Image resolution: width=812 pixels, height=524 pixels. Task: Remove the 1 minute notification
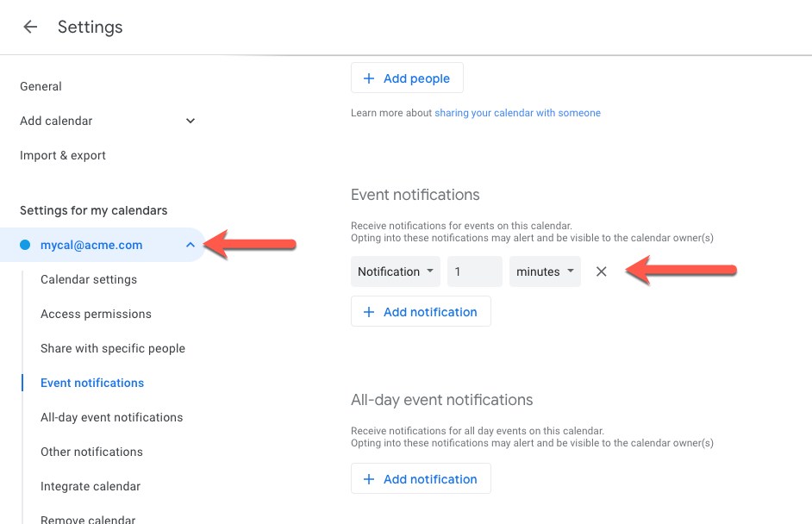coord(601,271)
